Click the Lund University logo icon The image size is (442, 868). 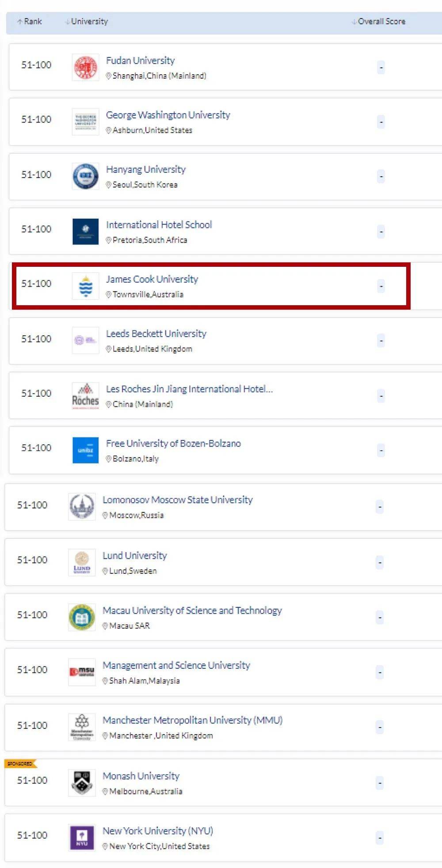pyautogui.click(x=82, y=562)
